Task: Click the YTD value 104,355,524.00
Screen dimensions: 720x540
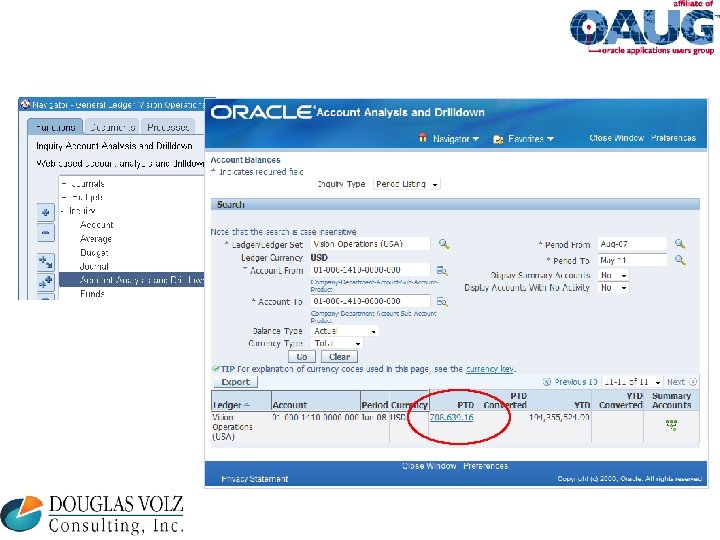Action: tap(559, 417)
